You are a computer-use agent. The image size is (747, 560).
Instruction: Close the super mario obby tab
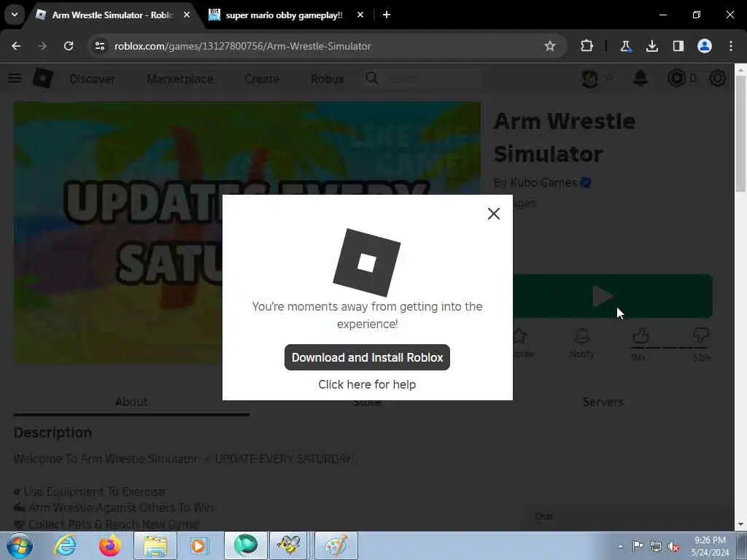coord(360,15)
